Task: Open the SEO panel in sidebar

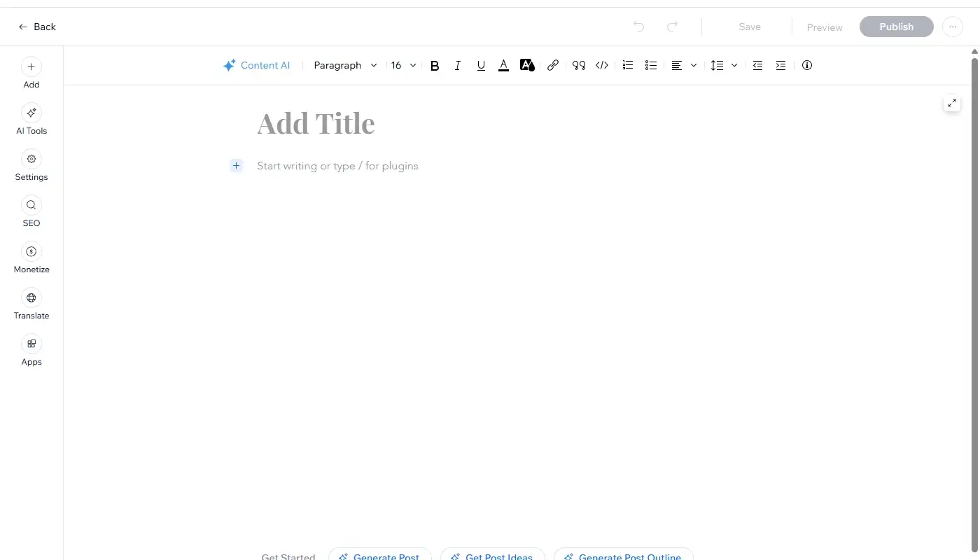Action: click(x=31, y=212)
